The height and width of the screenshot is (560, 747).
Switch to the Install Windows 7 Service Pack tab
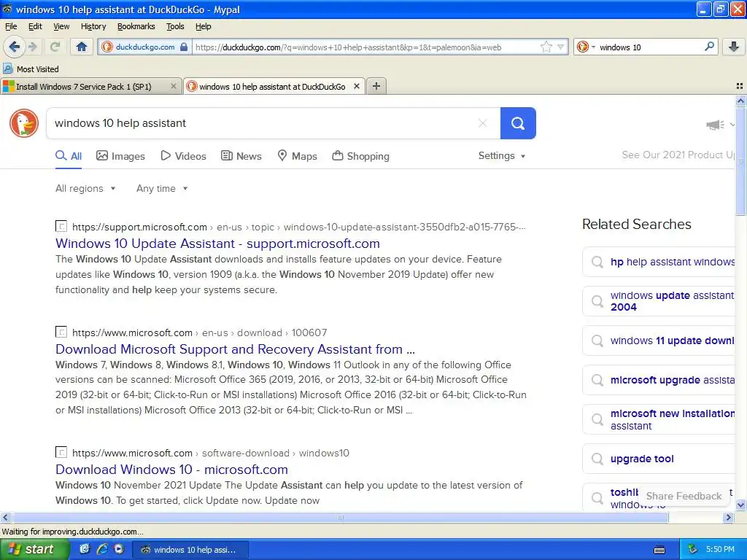91,86
